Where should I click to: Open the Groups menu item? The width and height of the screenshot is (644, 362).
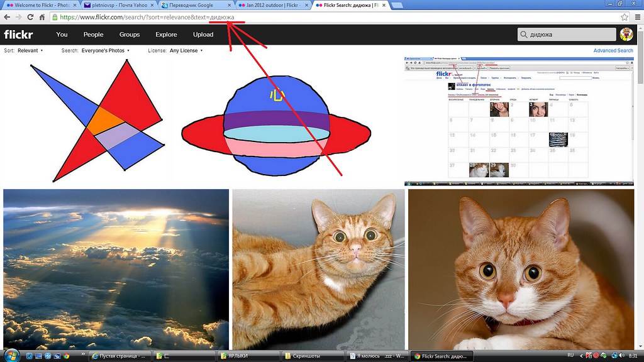tap(130, 35)
